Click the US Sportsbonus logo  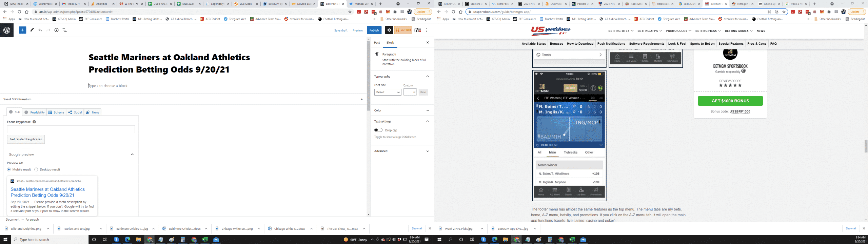point(551,30)
